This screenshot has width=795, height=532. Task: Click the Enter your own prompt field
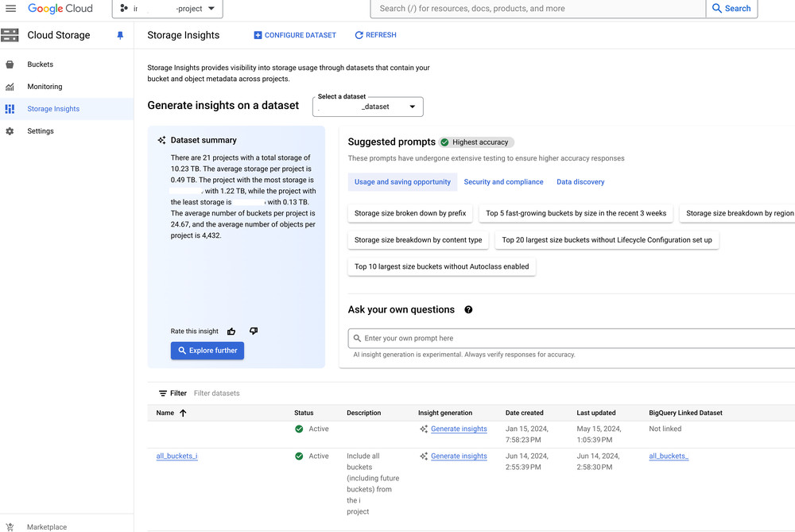point(572,338)
